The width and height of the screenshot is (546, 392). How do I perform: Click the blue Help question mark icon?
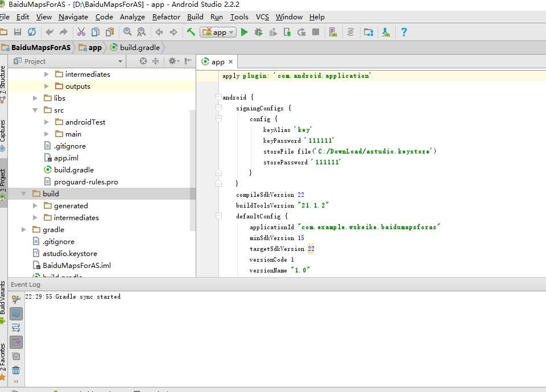coord(404,32)
